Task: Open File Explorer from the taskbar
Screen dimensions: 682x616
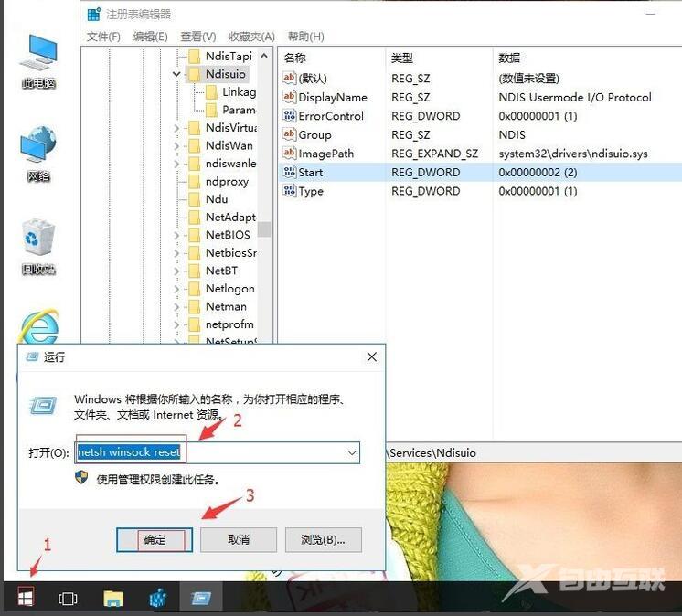Action: tap(112, 599)
